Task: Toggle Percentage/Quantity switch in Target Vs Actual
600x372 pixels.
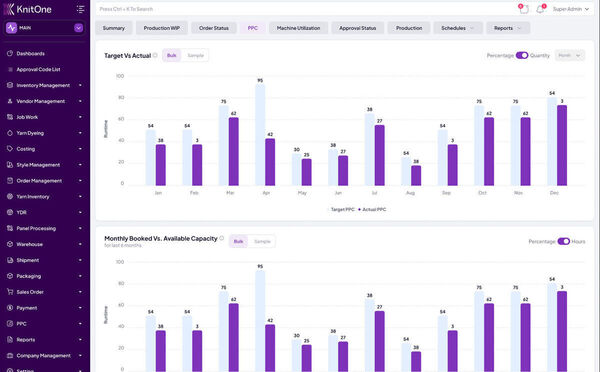Action: tap(522, 55)
